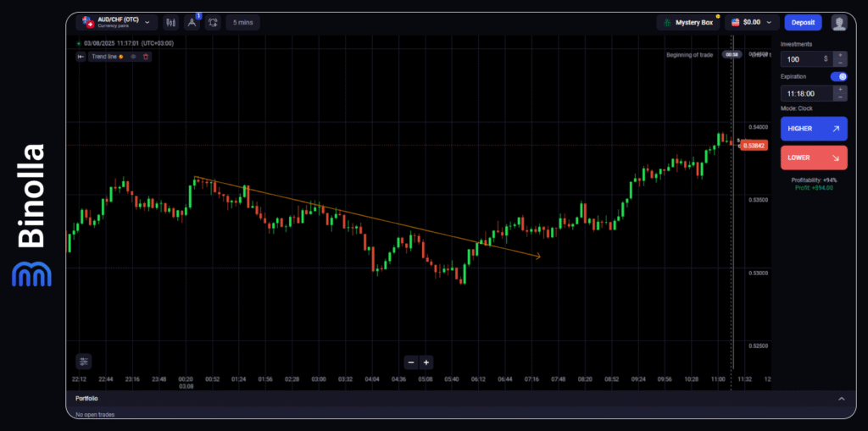Viewport: 868px width, 431px height.
Task: Open the chart type settings icon
Action: [x=171, y=22]
